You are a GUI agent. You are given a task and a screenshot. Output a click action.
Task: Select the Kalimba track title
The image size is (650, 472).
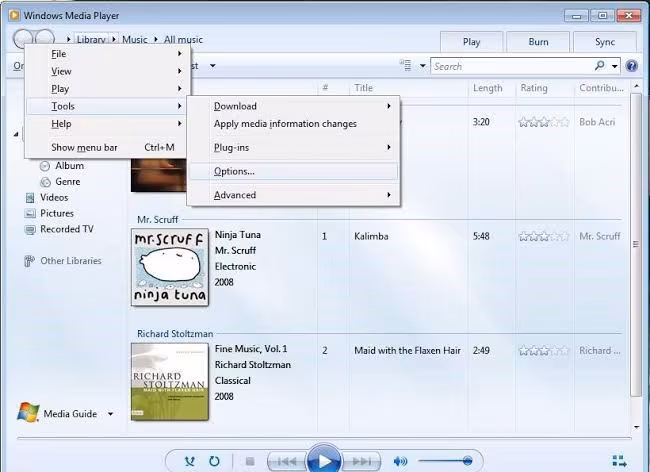pos(371,237)
